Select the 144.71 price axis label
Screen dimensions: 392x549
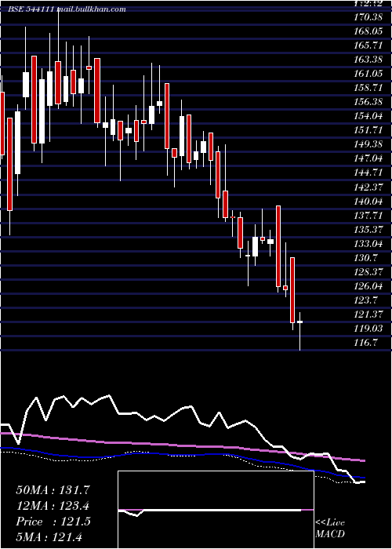point(368,173)
